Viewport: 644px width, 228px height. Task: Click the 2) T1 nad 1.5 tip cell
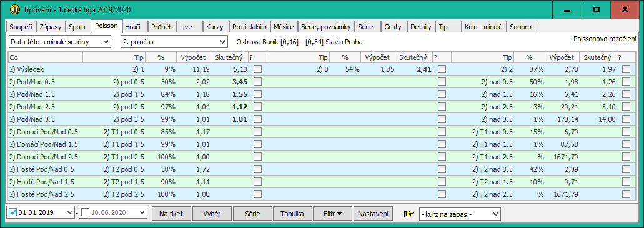(x=492, y=144)
